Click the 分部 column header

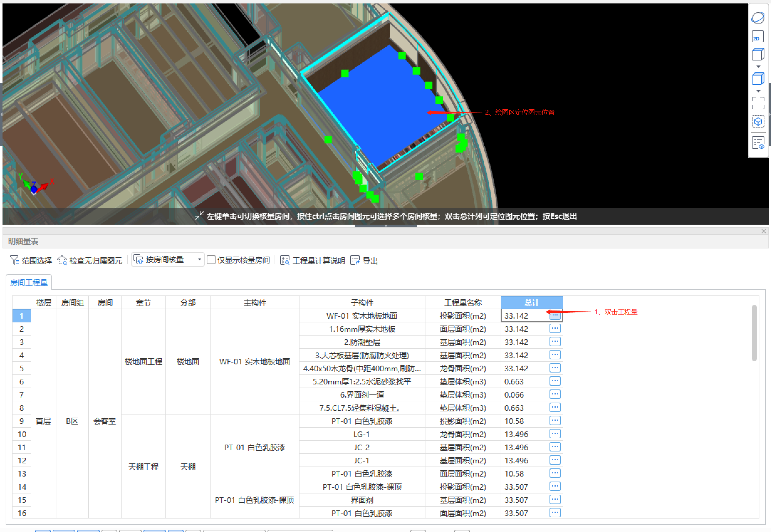(x=188, y=303)
